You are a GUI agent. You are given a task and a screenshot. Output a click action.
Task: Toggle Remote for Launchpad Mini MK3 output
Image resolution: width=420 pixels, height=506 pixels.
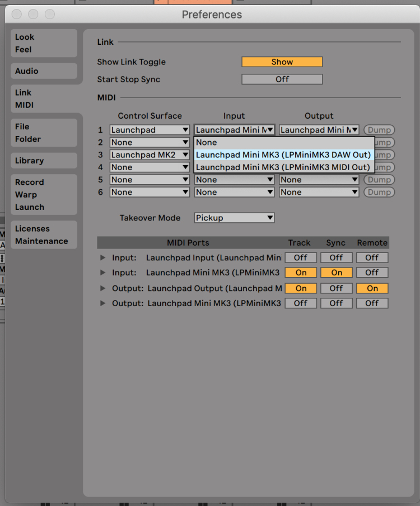372,303
